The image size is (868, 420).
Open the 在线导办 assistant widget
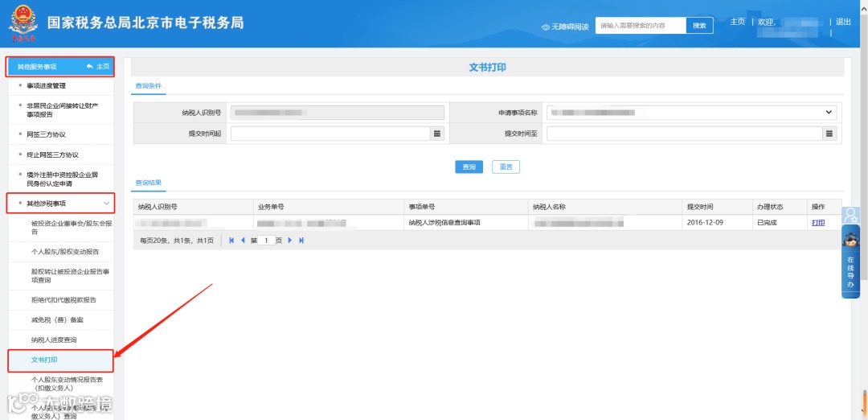(x=850, y=261)
